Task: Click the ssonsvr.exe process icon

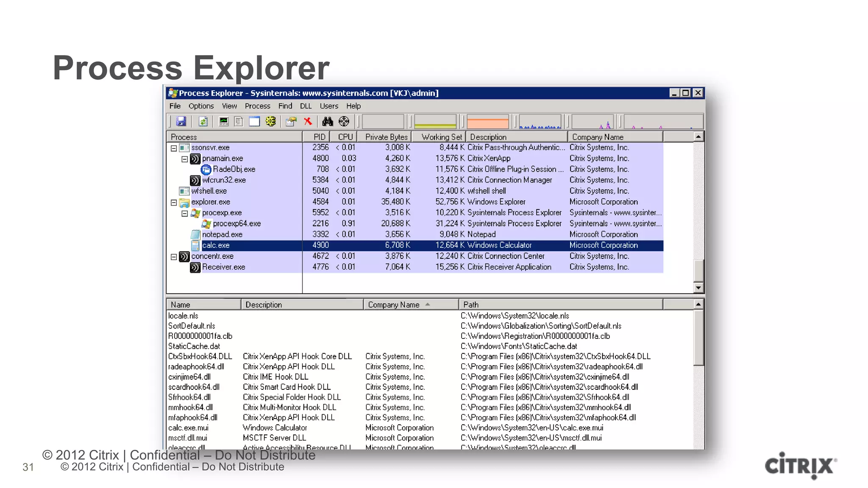Action: (x=184, y=148)
